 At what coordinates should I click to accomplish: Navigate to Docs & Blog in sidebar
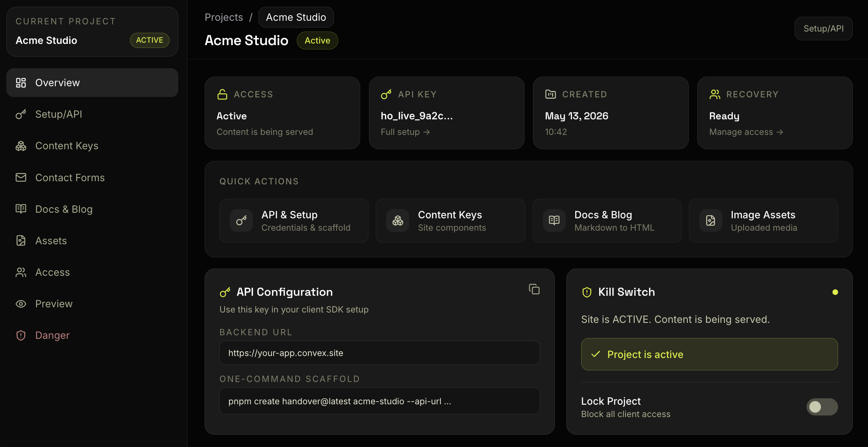click(92, 209)
